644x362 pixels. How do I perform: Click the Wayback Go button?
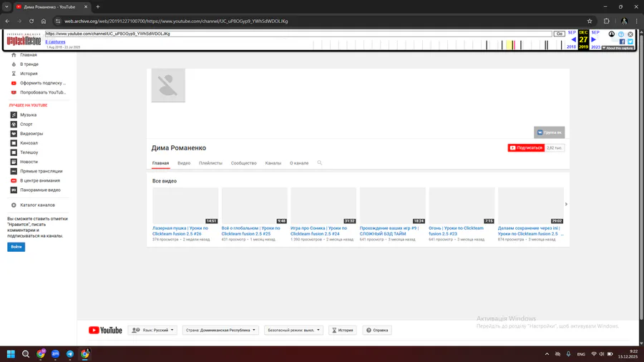tap(559, 34)
